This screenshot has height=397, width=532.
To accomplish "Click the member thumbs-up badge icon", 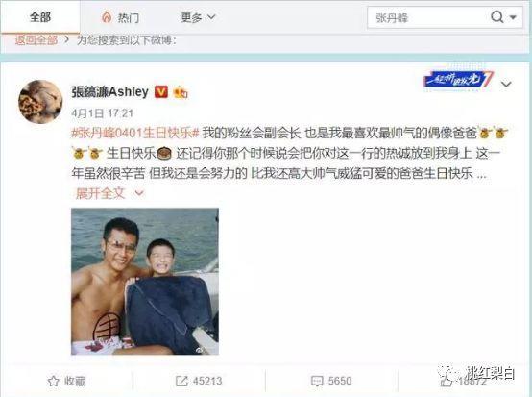I will 181,92.
